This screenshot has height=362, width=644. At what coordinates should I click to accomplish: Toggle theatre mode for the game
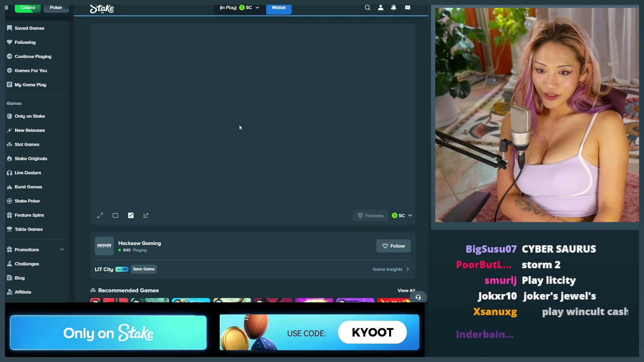115,216
